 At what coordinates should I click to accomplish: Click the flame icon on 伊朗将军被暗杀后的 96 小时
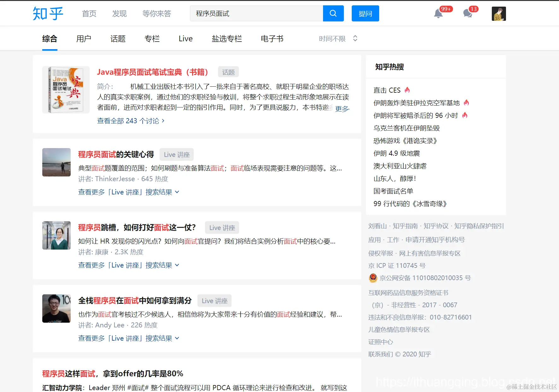click(465, 115)
